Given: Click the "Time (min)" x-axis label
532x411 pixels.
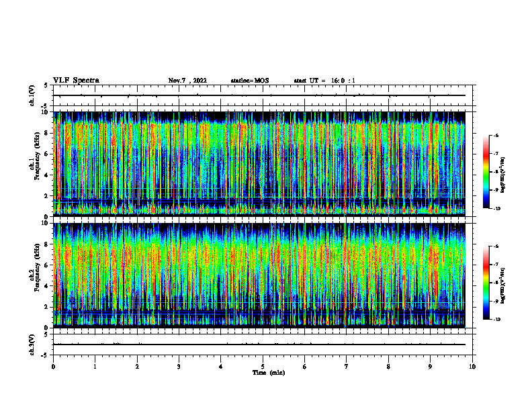Looking at the screenshot, I should pyautogui.click(x=269, y=373).
